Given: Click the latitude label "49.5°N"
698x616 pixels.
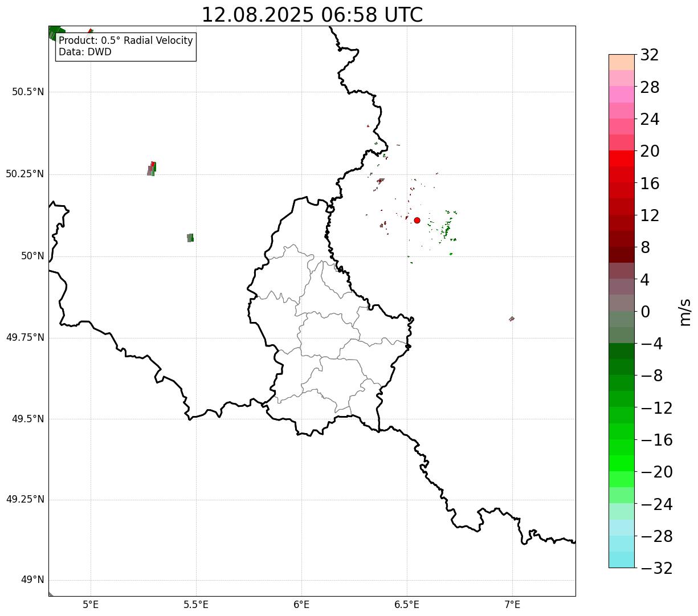Looking at the screenshot, I should click(28, 419).
